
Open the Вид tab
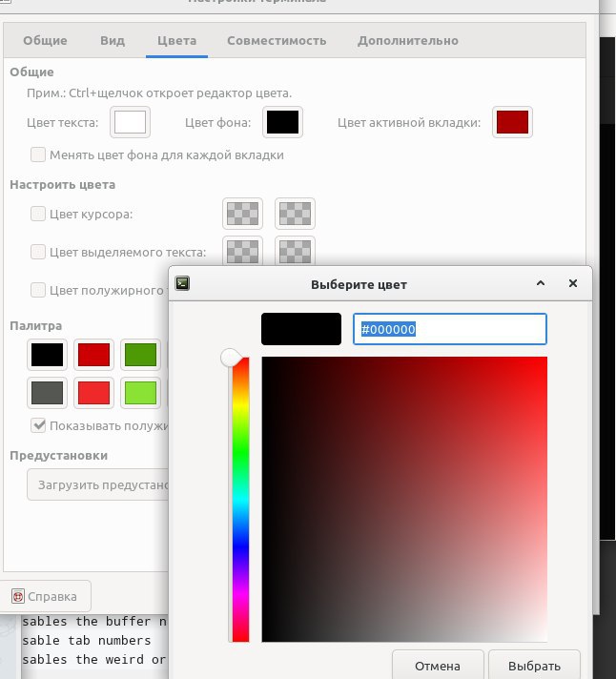113,41
